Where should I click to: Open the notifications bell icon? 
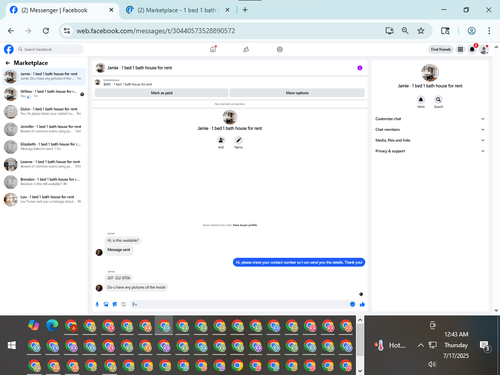point(472,49)
